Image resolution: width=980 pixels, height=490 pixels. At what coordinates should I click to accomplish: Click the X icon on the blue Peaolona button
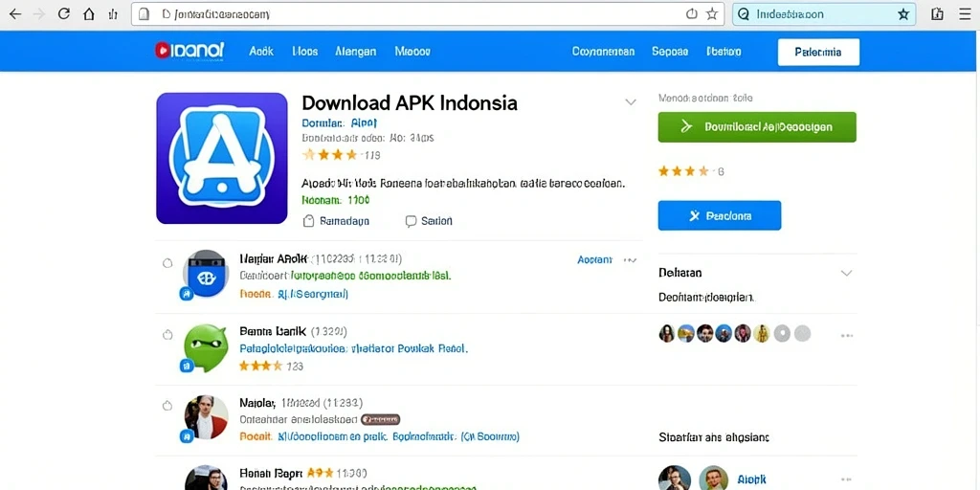click(694, 215)
